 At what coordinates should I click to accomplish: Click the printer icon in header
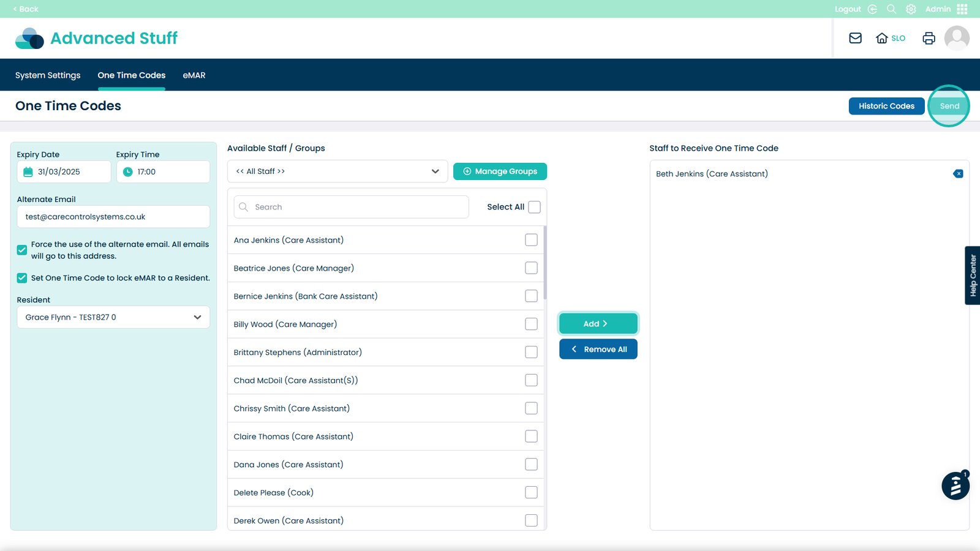(929, 38)
